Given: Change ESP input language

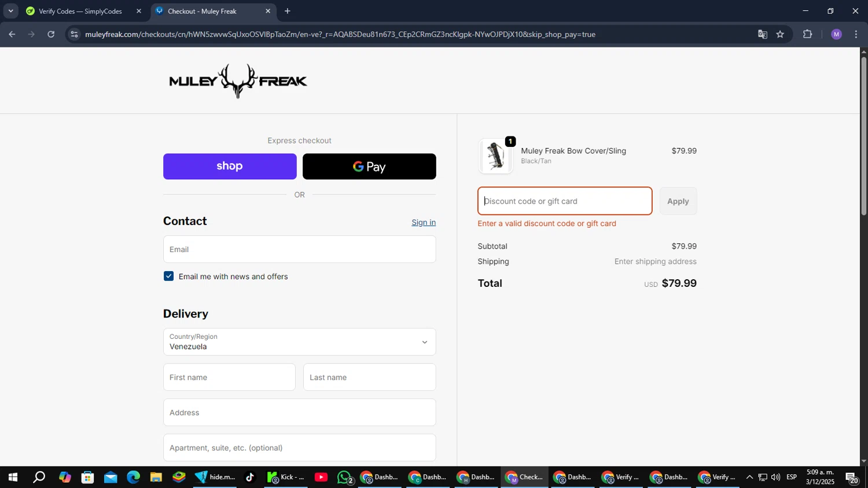Looking at the screenshot, I should pos(792,478).
